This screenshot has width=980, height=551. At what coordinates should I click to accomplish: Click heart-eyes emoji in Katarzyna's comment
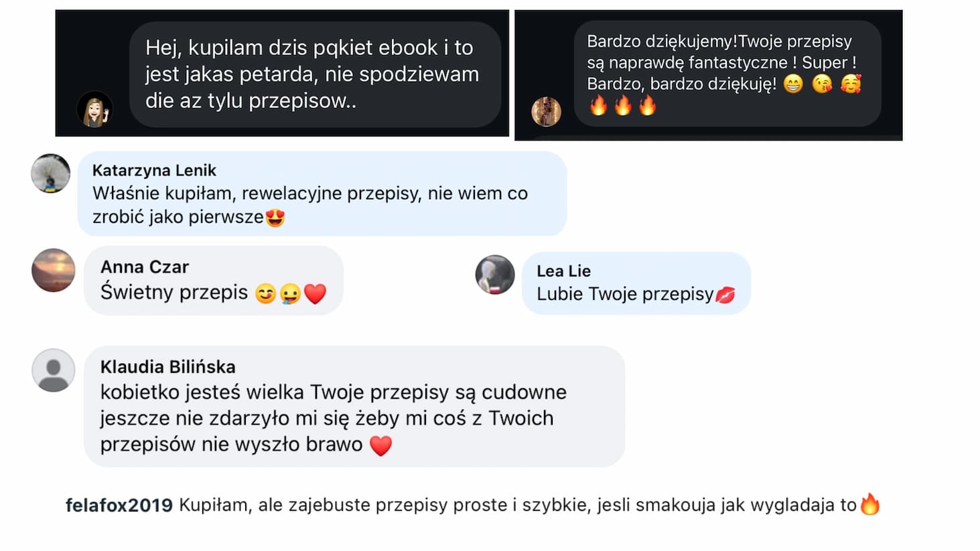[275, 217]
